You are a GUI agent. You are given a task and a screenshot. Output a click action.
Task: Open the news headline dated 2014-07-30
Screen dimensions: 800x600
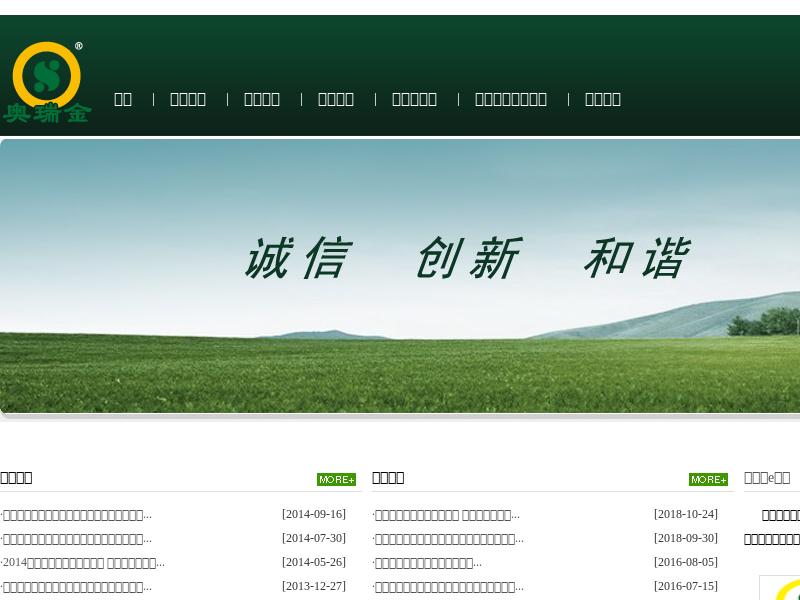pos(77,539)
